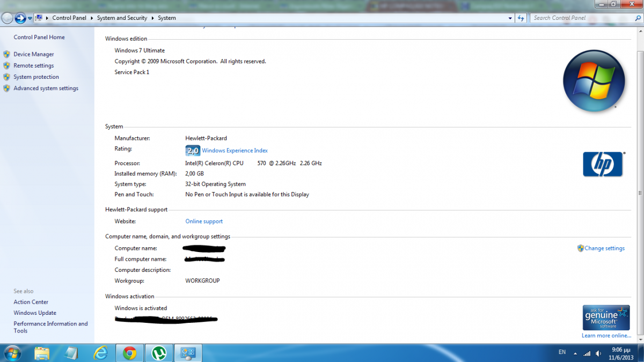
Task: Open System protection settings
Action: (36, 77)
